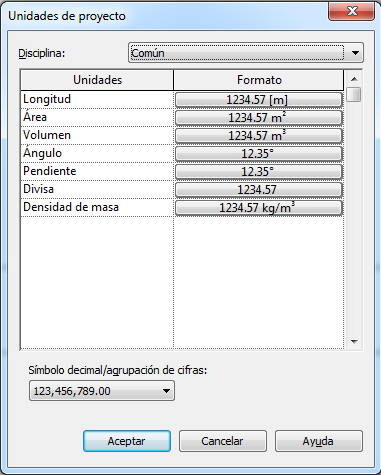This screenshot has height=475, width=381.
Task: Click the Cancelar button
Action: tap(223, 441)
